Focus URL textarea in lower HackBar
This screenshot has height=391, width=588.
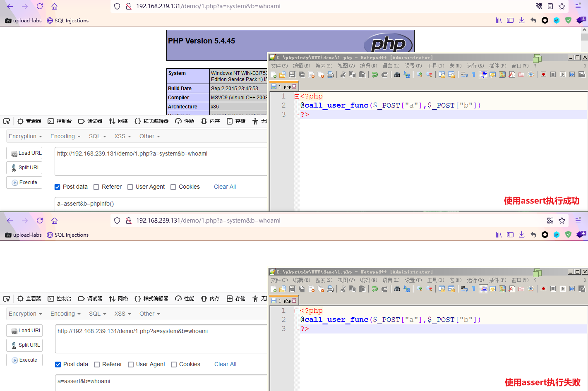[x=161, y=339]
